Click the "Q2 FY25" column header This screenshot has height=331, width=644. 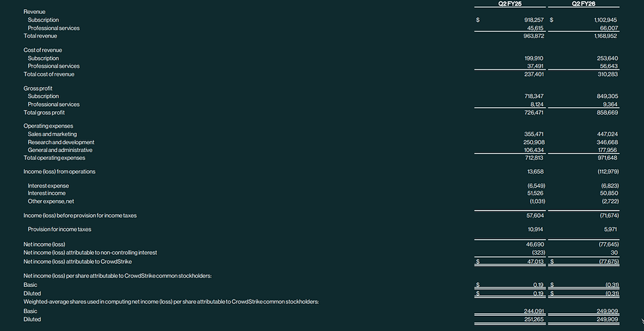point(510,3)
